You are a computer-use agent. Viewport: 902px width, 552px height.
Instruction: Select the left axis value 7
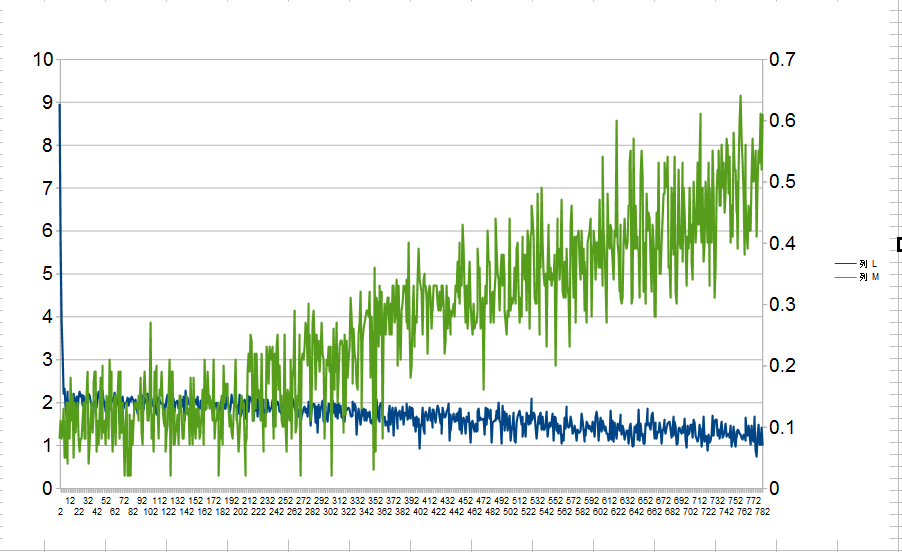pos(47,188)
